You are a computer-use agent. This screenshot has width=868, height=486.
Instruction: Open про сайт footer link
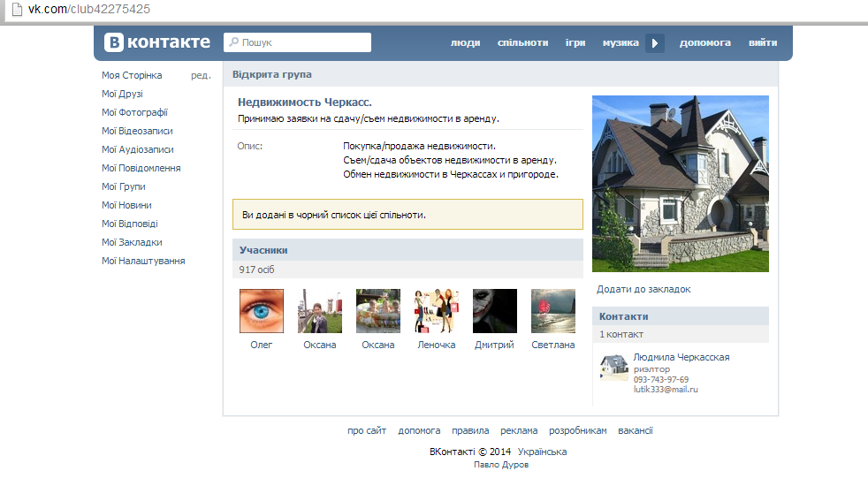367,430
